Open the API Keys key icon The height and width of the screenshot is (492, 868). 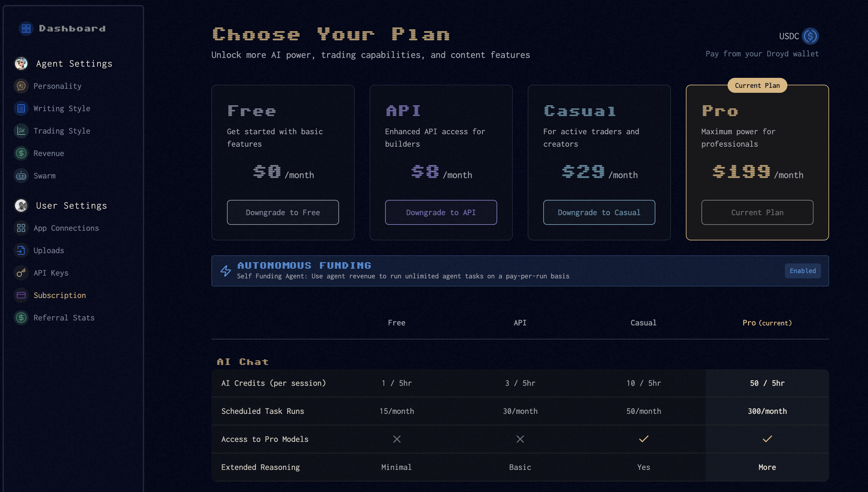click(21, 273)
